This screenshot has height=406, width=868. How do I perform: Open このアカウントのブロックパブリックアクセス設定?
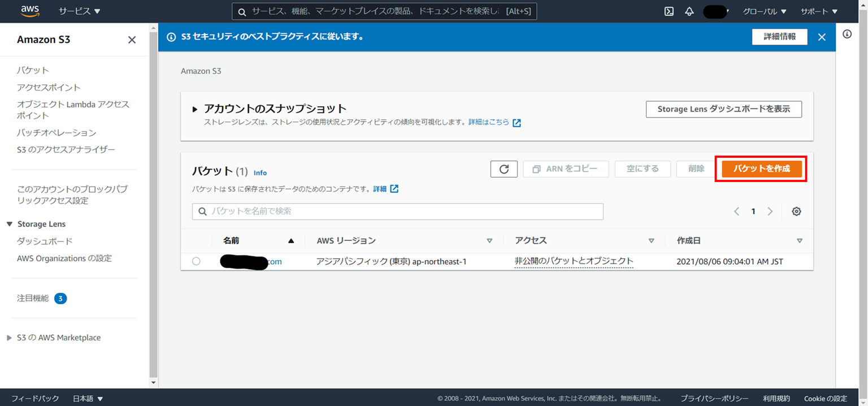coord(72,195)
